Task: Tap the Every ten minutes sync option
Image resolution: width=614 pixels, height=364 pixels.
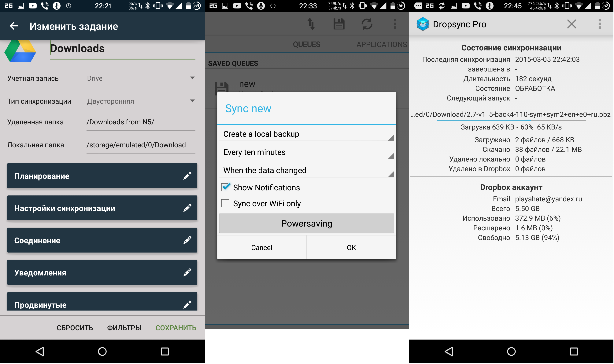Action: (307, 152)
